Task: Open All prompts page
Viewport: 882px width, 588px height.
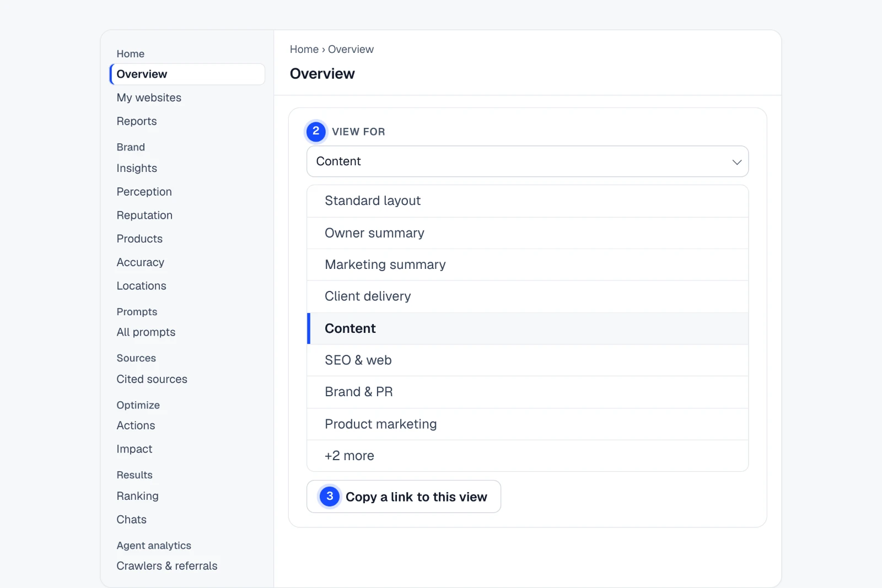Action: [x=146, y=332]
